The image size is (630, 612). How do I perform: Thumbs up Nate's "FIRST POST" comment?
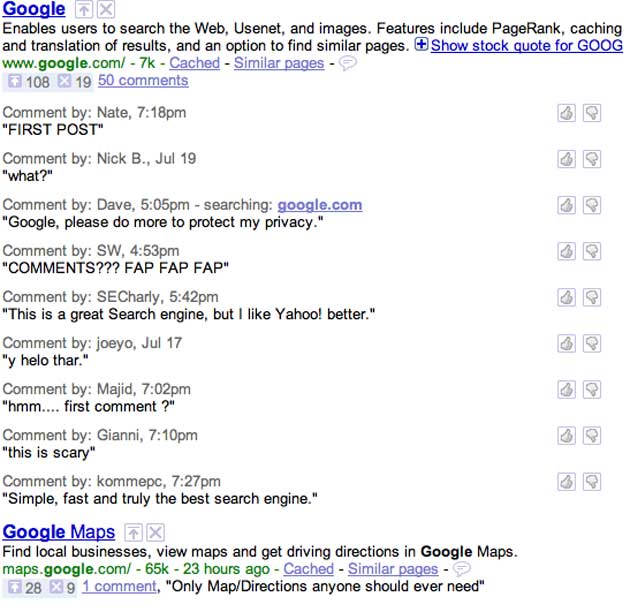click(566, 113)
